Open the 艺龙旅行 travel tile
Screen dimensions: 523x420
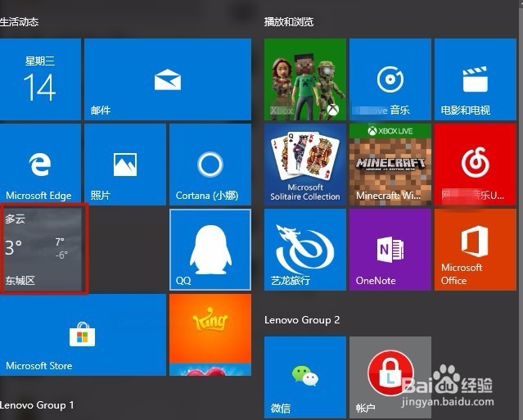(304, 250)
